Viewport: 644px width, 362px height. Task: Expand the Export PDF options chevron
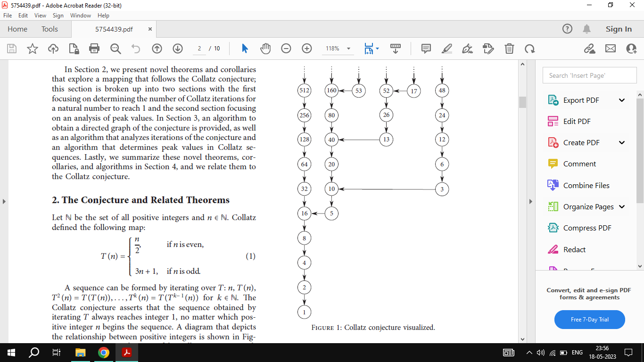(622, 100)
